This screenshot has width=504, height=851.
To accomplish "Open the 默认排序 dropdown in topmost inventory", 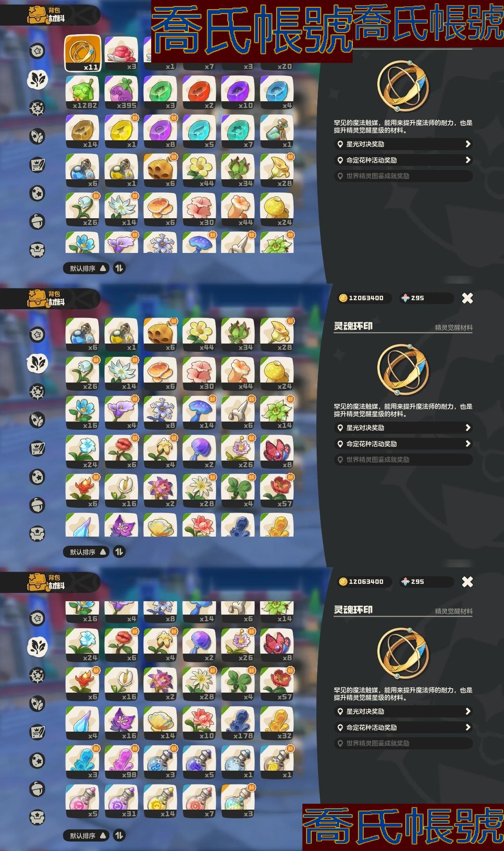I will (86, 268).
